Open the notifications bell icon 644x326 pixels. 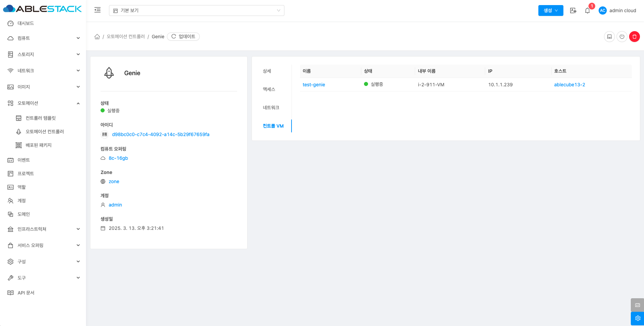tap(587, 10)
